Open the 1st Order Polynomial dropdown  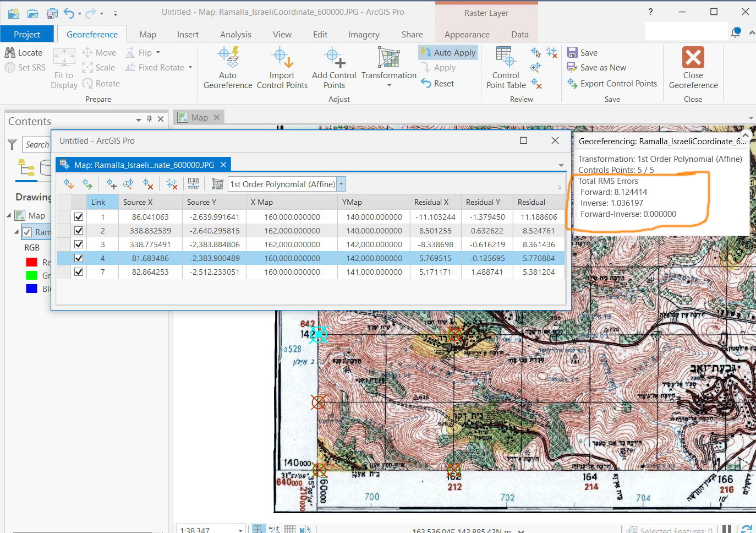[x=341, y=184]
